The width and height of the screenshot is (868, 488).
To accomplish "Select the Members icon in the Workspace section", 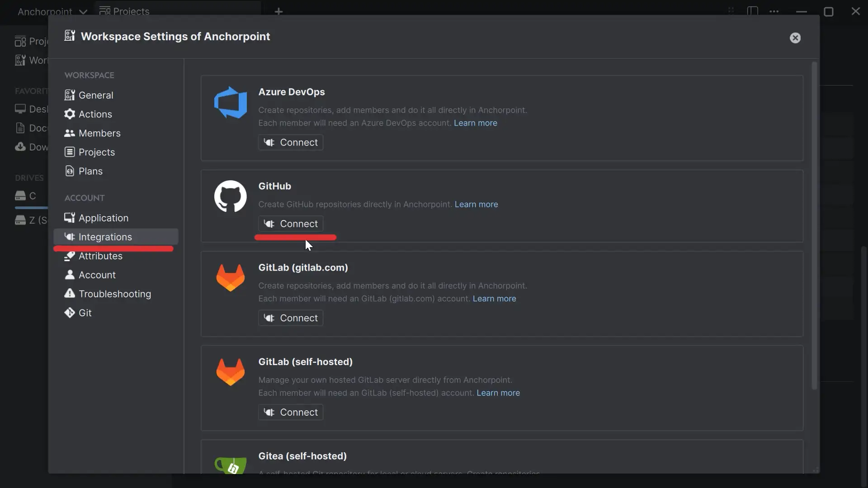I will tap(70, 133).
